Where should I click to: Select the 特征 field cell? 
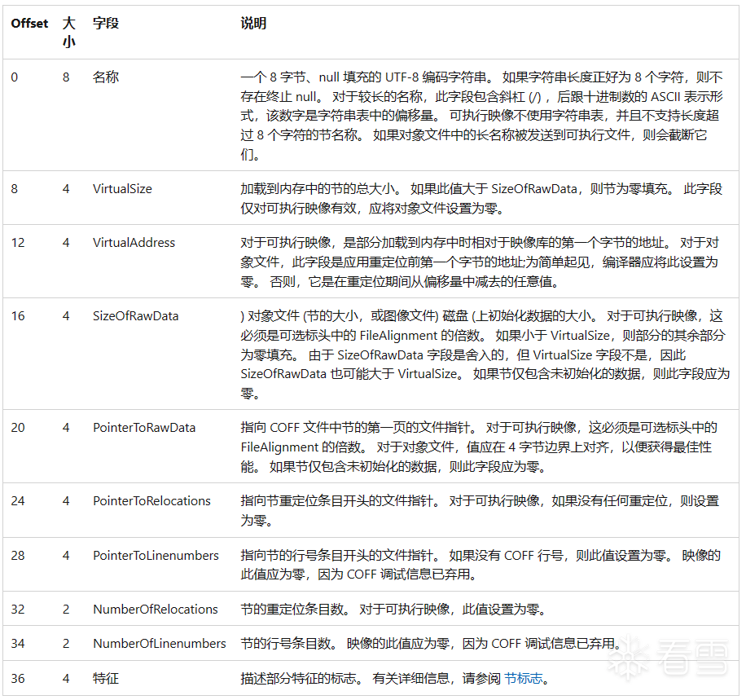[106, 678]
